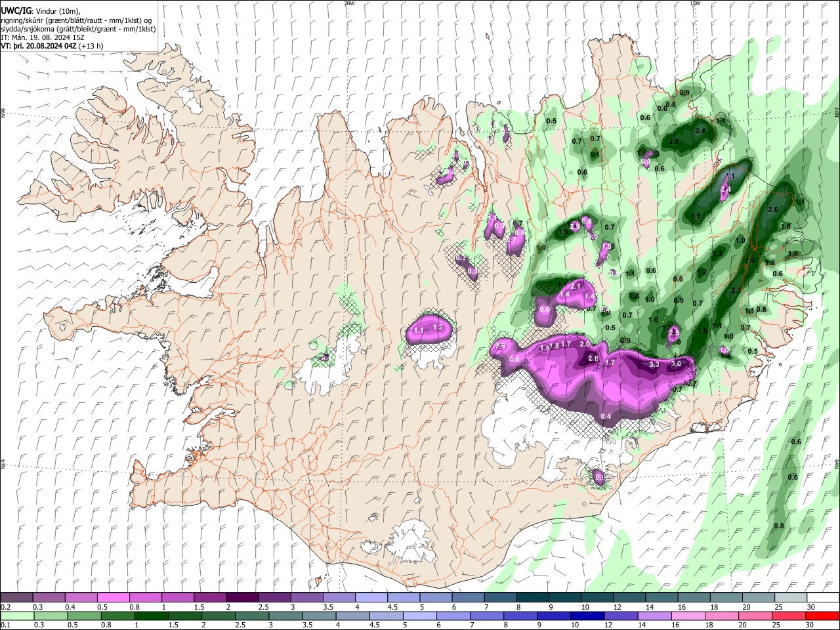Click the 2.0 value inside the large snow area
840x630 pixels.
585,344
